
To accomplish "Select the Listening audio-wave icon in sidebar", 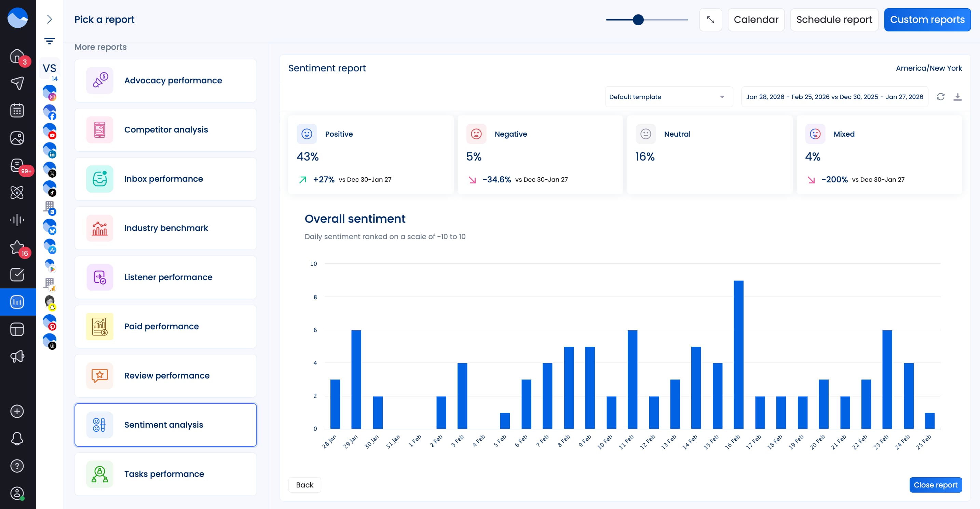I will click(x=17, y=220).
